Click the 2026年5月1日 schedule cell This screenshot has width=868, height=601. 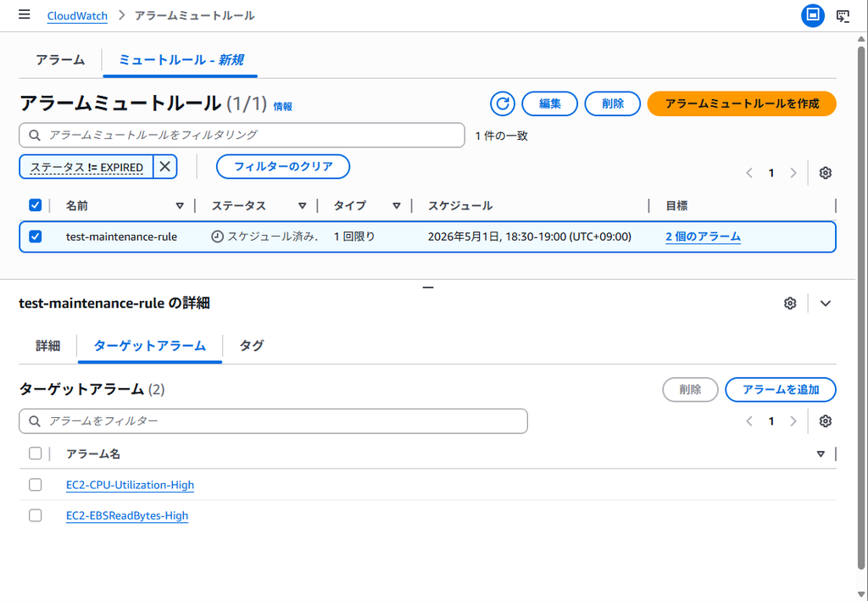[530, 237]
